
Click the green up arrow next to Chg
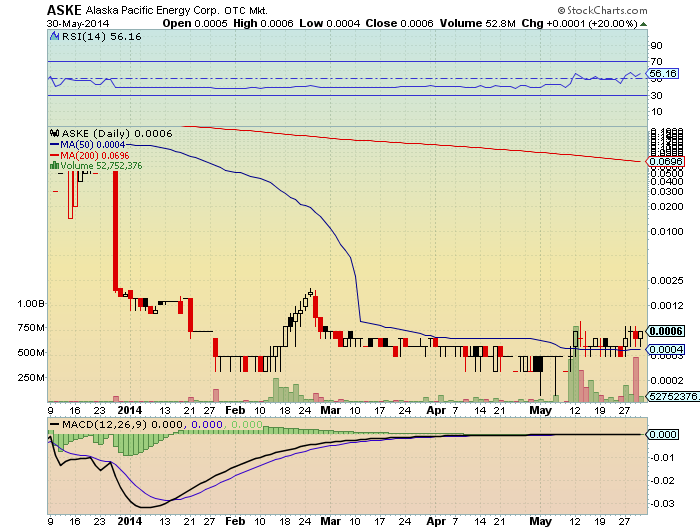point(643,24)
